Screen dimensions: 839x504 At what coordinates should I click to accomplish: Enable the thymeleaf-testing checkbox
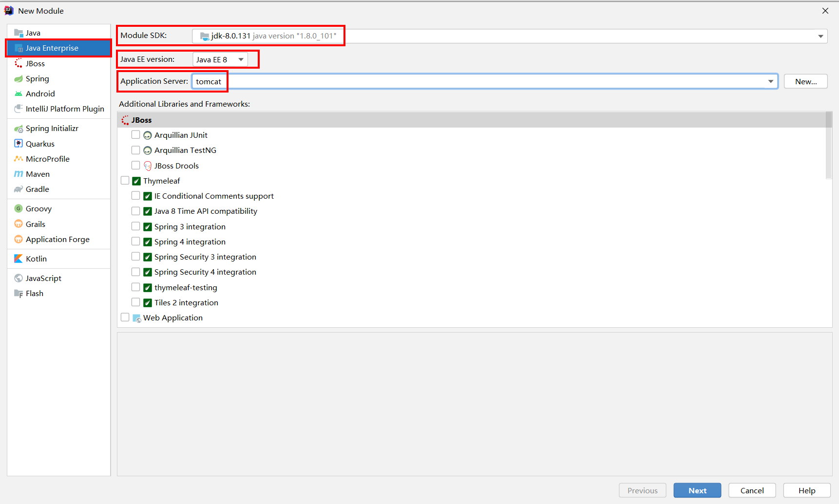(x=136, y=287)
